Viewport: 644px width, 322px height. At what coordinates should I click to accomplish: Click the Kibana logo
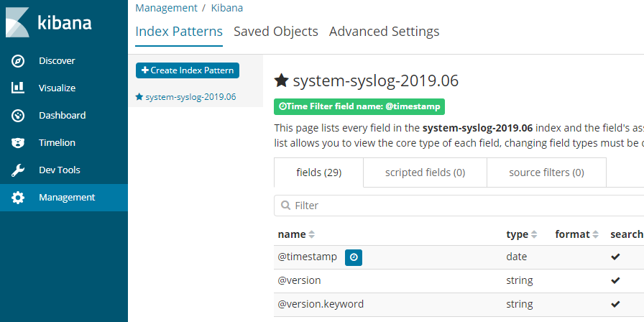point(48,22)
